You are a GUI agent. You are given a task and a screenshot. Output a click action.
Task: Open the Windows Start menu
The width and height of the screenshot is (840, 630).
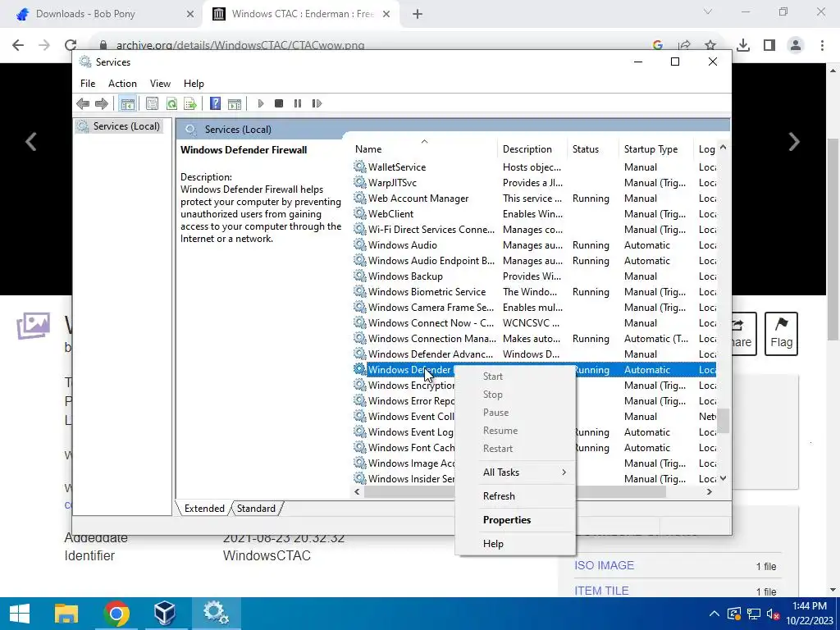click(20, 614)
